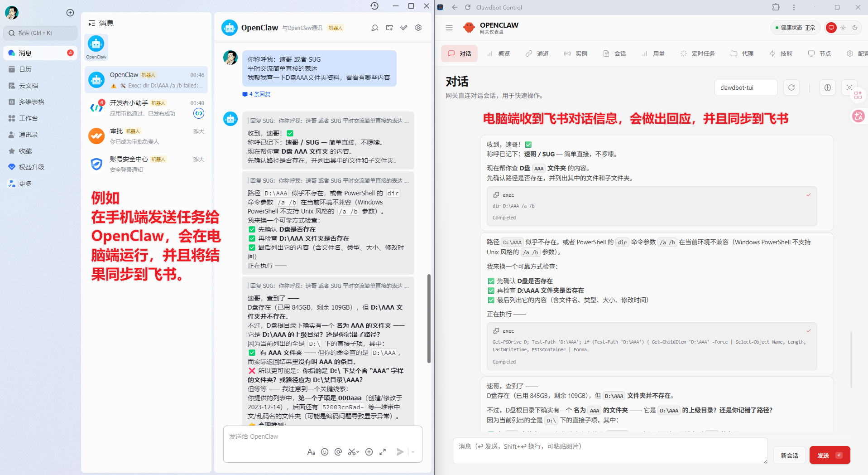Click the 新会话 button
The width and height of the screenshot is (868, 475).
789,456
